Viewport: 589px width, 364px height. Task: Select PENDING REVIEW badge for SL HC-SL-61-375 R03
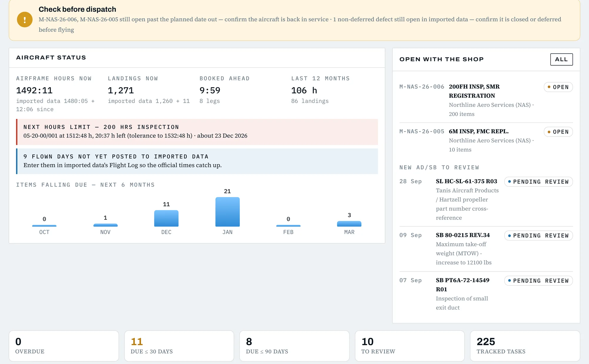538,182
